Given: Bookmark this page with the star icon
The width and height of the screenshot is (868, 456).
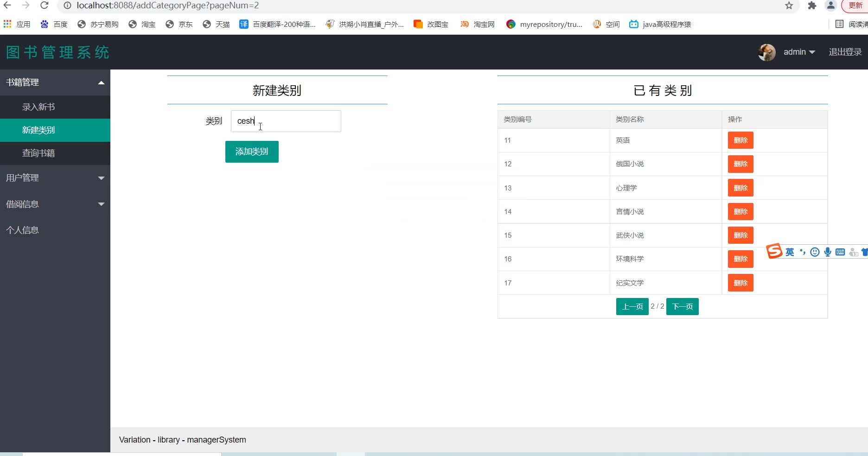Looking at the screenshot, I should point(789,6).
